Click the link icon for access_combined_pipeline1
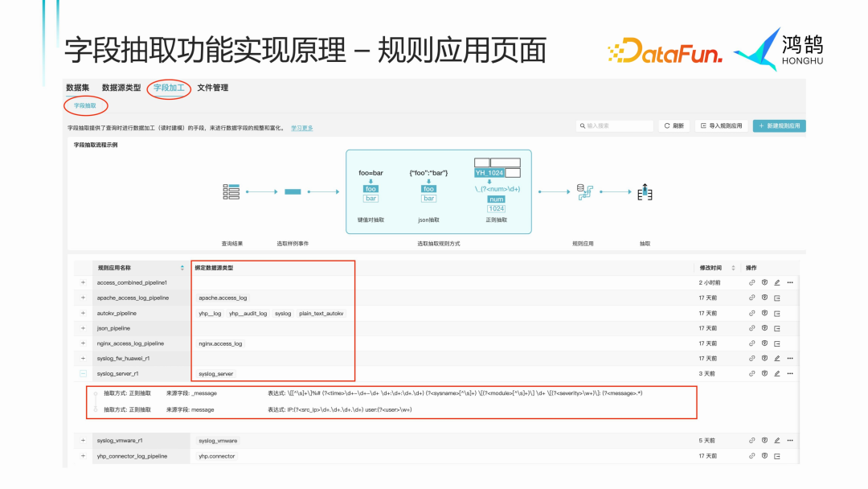868x489 pixels. (751, 282)
